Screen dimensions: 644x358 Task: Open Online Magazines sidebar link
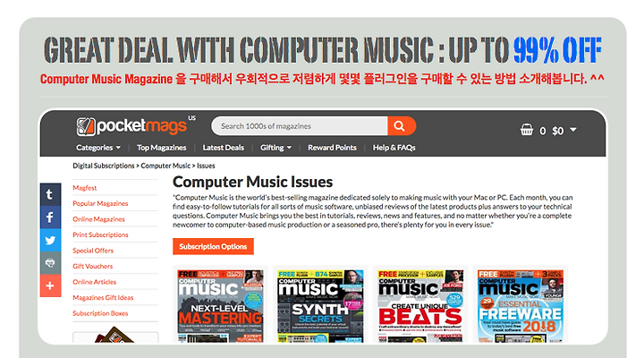point(98,219)
